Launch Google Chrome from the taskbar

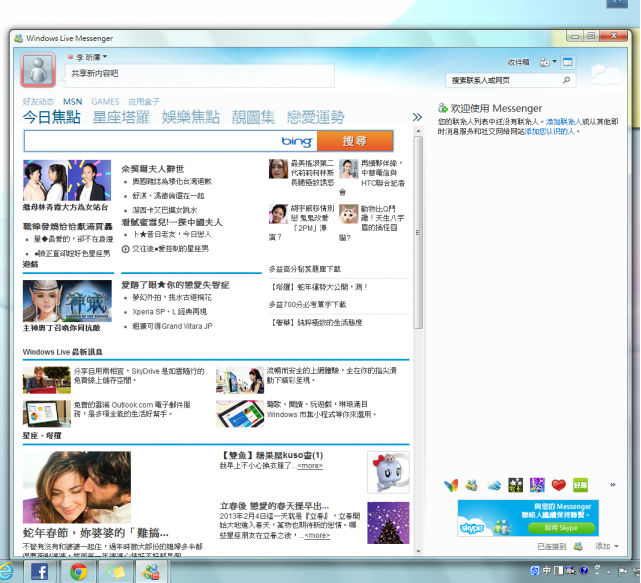78,571
